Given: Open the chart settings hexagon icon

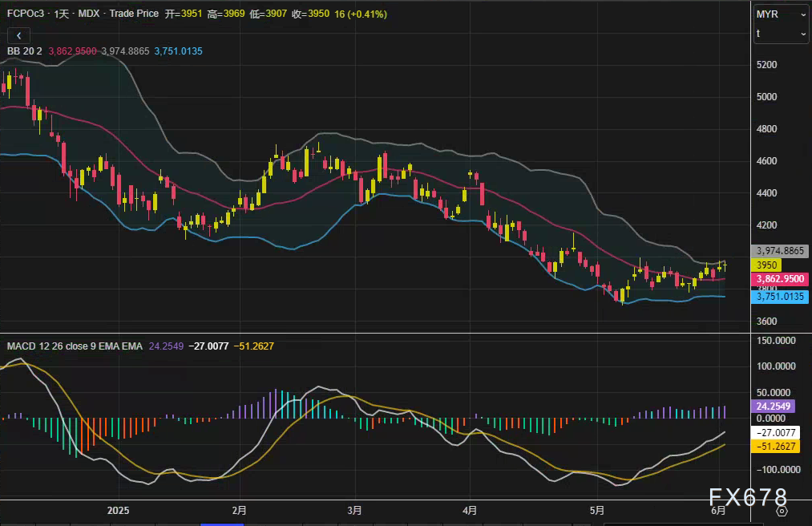Looking at the screenshot, I should 782,510.
